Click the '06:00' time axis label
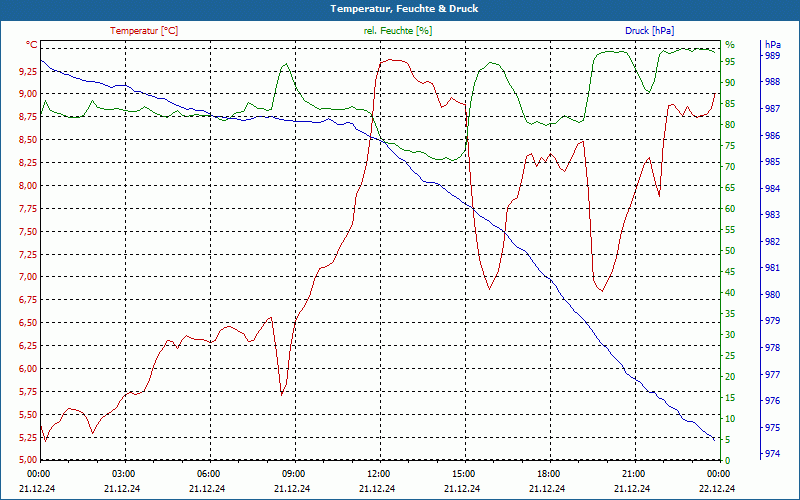 coord(208,474)
